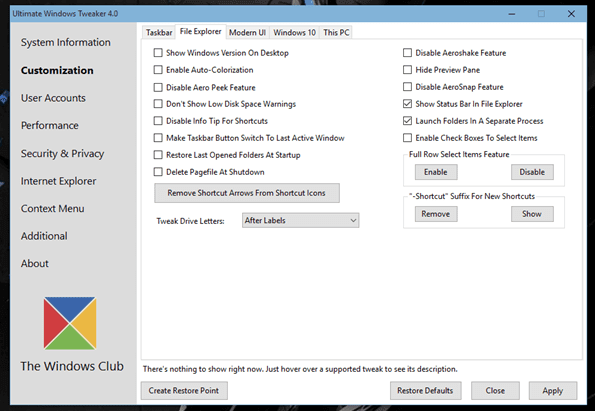595x411 pixels.
Task: Click the Apply button
Action: 553,391
